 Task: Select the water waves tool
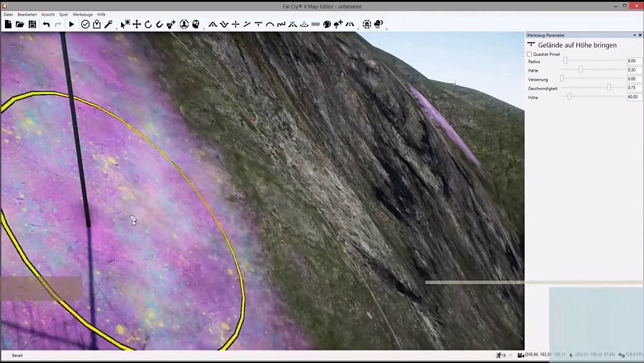[315, 24]
